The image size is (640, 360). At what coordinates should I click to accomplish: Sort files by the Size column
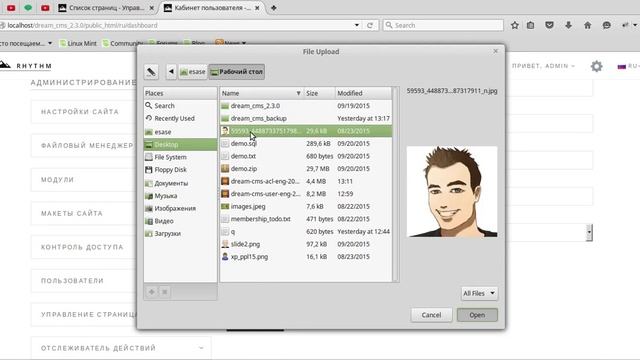[319, 93]
